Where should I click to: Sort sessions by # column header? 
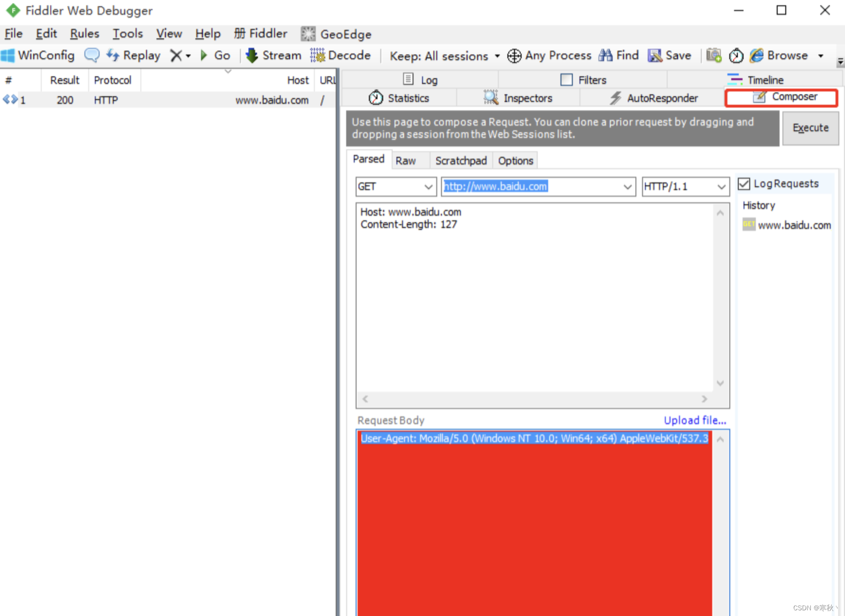[x=20, y=80]
